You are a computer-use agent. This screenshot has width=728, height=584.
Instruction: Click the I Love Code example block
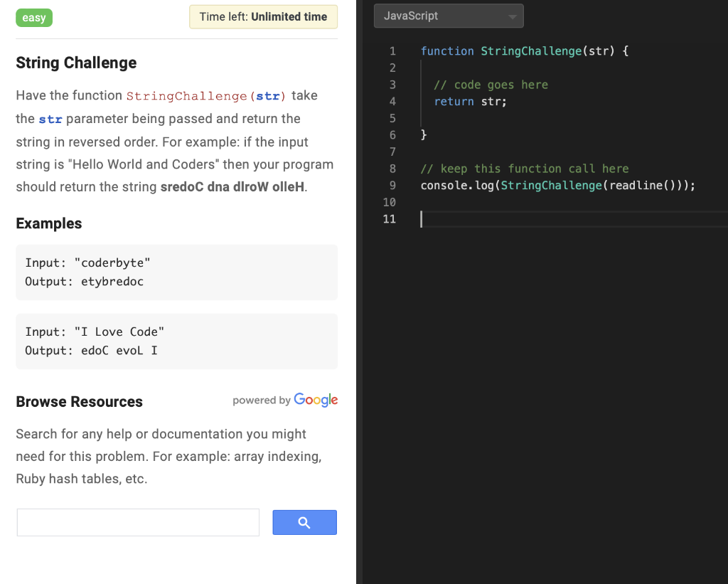[x=176, y=341]
